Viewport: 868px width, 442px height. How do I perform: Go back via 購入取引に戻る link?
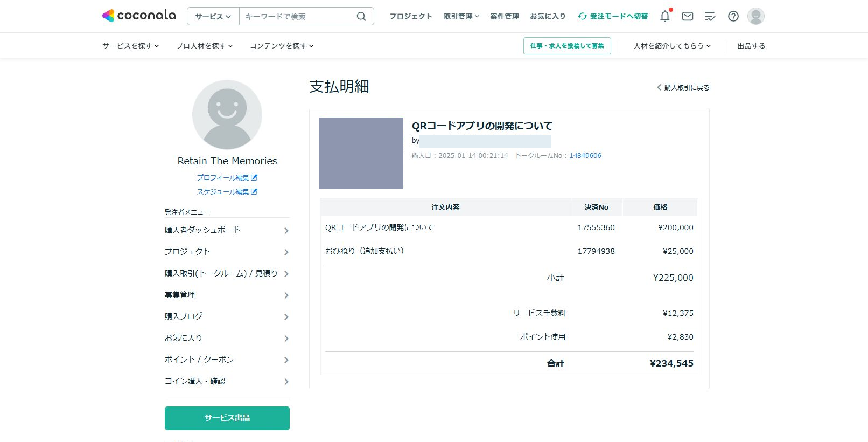pos(683,87)
